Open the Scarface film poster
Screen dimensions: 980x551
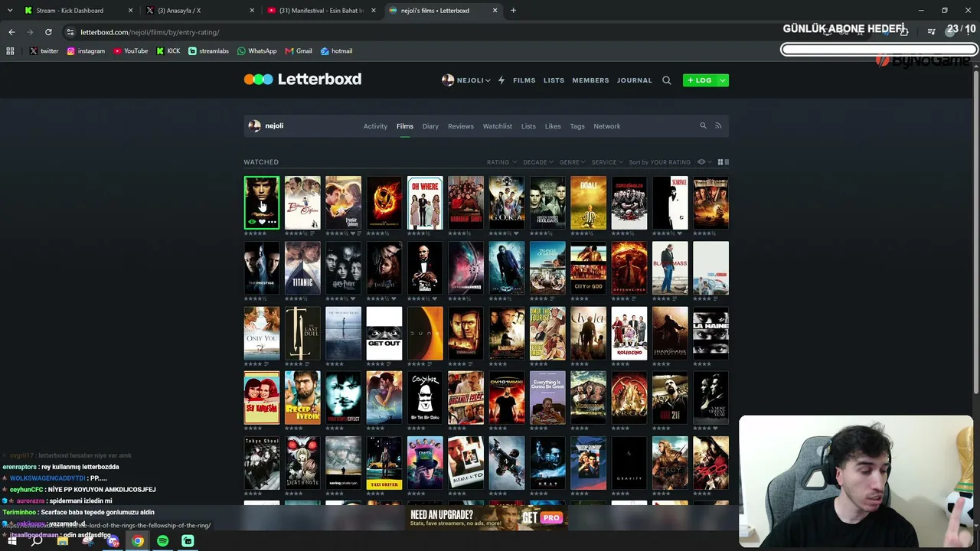pos(670,203)
